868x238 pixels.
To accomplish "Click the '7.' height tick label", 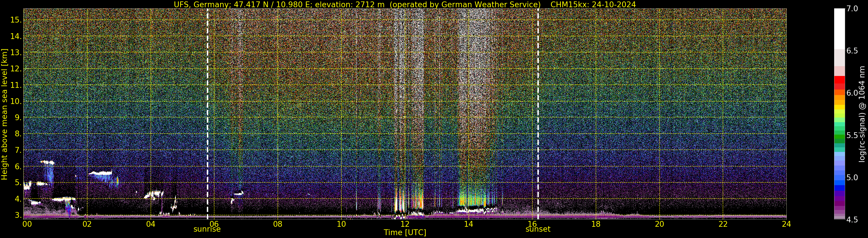I will coord(18,150).
